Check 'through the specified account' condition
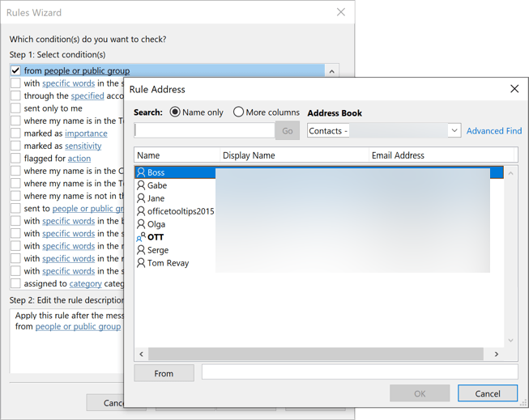 pos(15,95)
